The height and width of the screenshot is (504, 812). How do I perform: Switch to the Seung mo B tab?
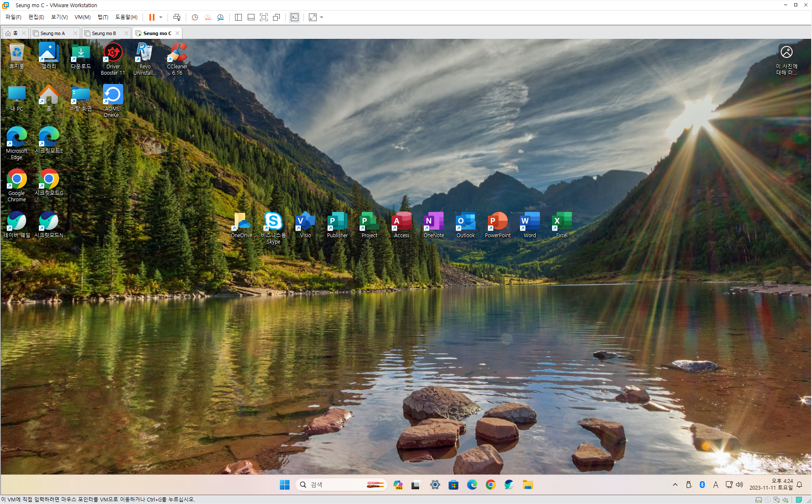[104, 33]
